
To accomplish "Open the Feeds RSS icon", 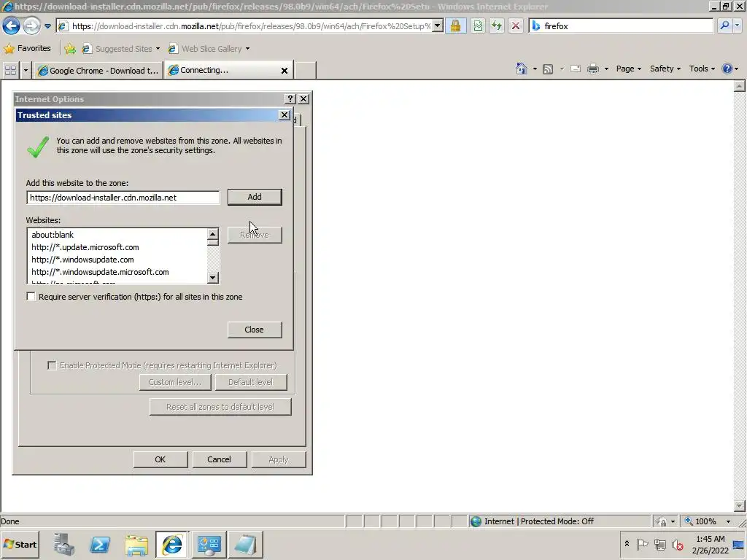I will pos(548,69).
